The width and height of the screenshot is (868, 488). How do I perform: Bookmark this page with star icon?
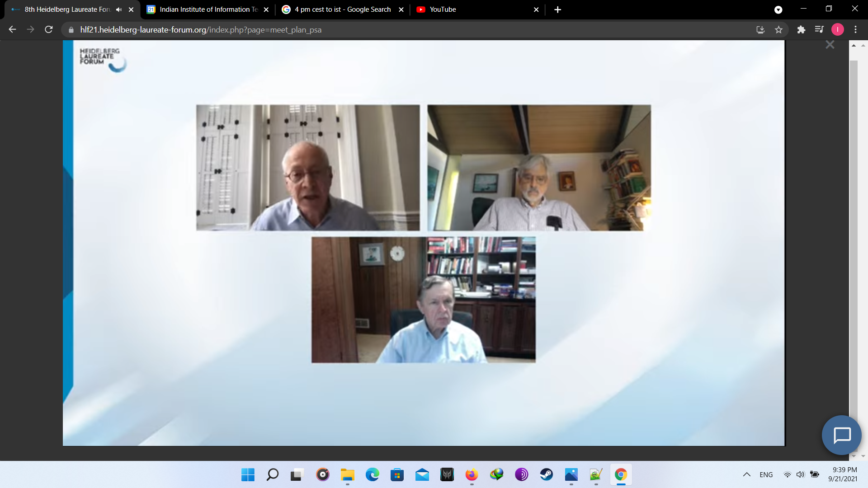(778, 30)
